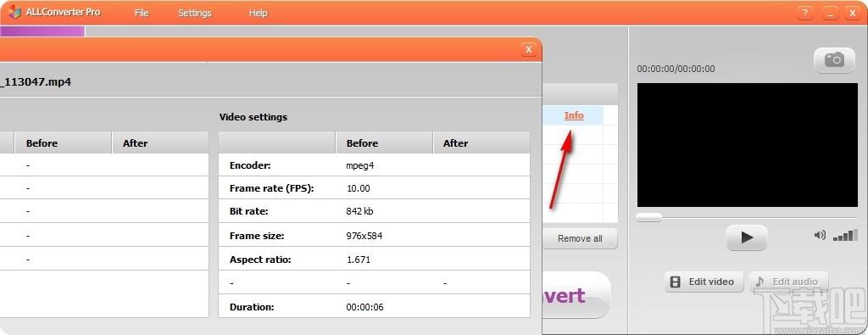
Task: Minimize the ALLConverter window
Action: click(x=830, y=13)
